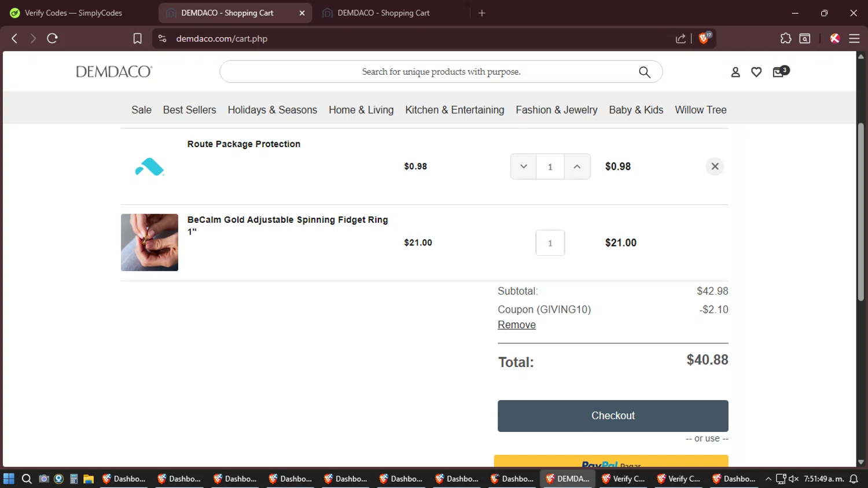Open a new browser tab
The height and width of the screenshot is (488, 868).
pyautogui.click(x=481, y=13)
